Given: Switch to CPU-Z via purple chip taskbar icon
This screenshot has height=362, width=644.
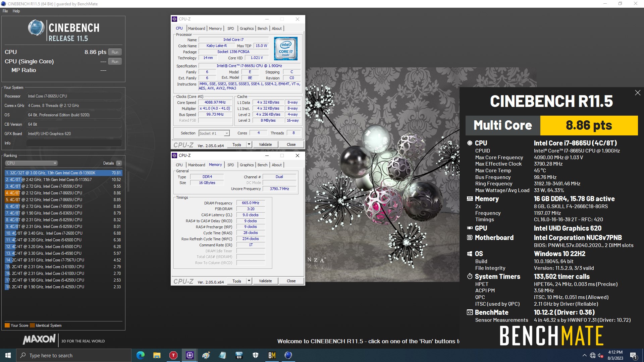Looking at the screenshot, I should click(x=190, y=355).
